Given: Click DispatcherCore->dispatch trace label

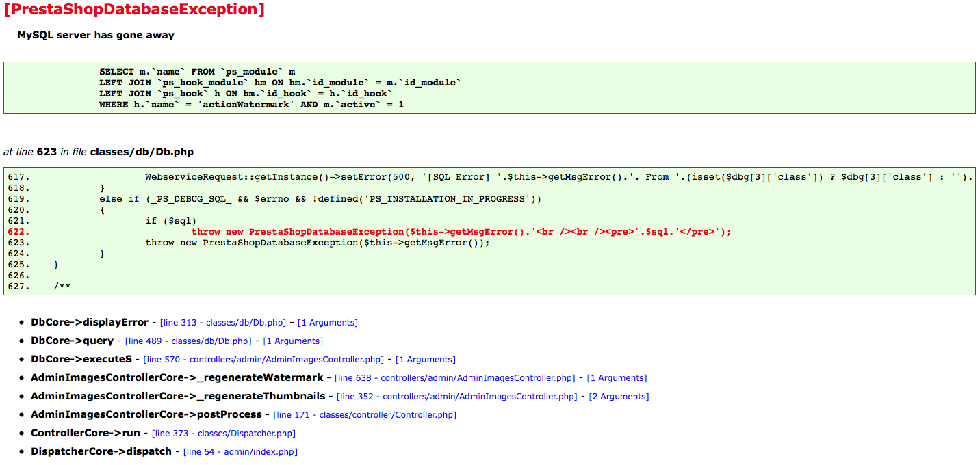Looking at the screenshot, I should 101,451.
